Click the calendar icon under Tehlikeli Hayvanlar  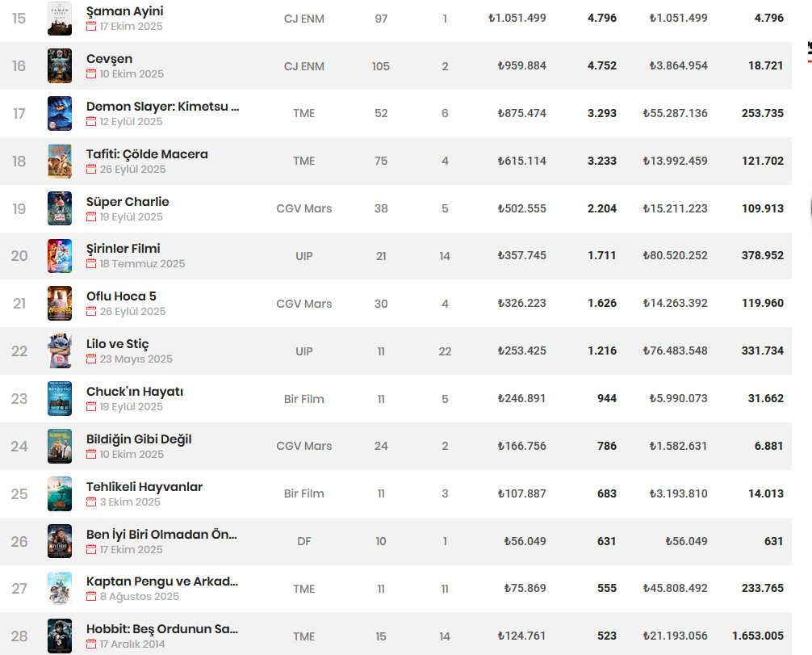[91, 502]
